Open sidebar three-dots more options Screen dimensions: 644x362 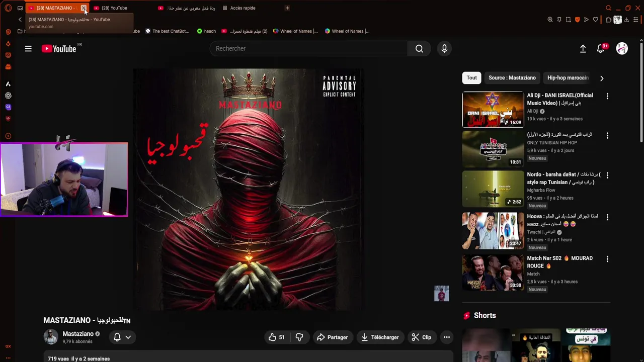pyautogui.click(x=8, y=357)
